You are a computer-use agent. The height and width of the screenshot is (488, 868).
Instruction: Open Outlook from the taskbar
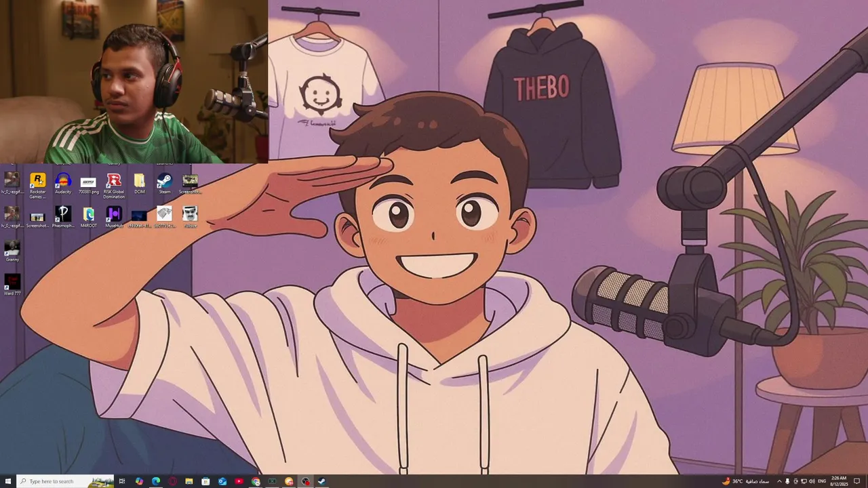click(222, 481)
